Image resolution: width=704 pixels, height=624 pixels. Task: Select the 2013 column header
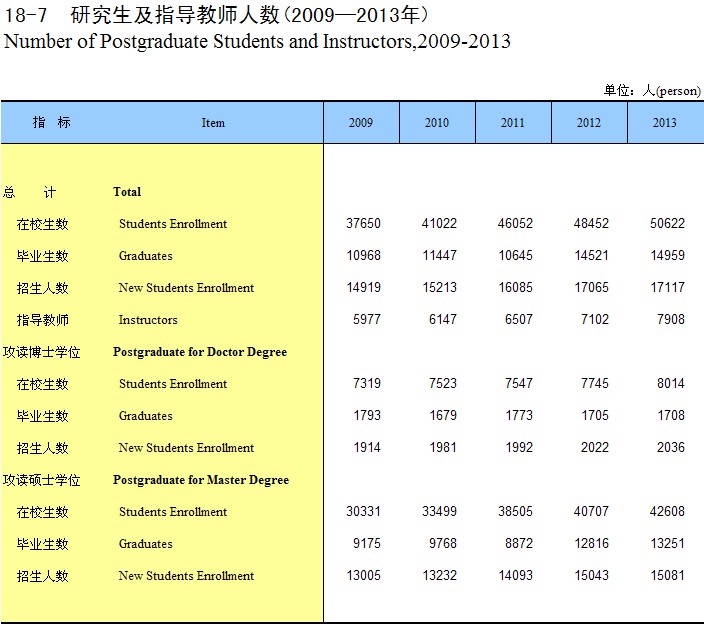tap(665, 123)
